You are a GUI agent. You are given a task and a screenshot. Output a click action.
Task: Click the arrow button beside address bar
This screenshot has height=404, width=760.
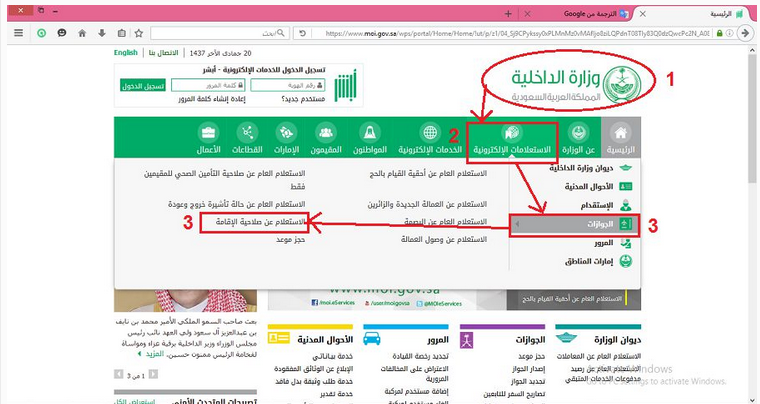[x=745, y=33]
